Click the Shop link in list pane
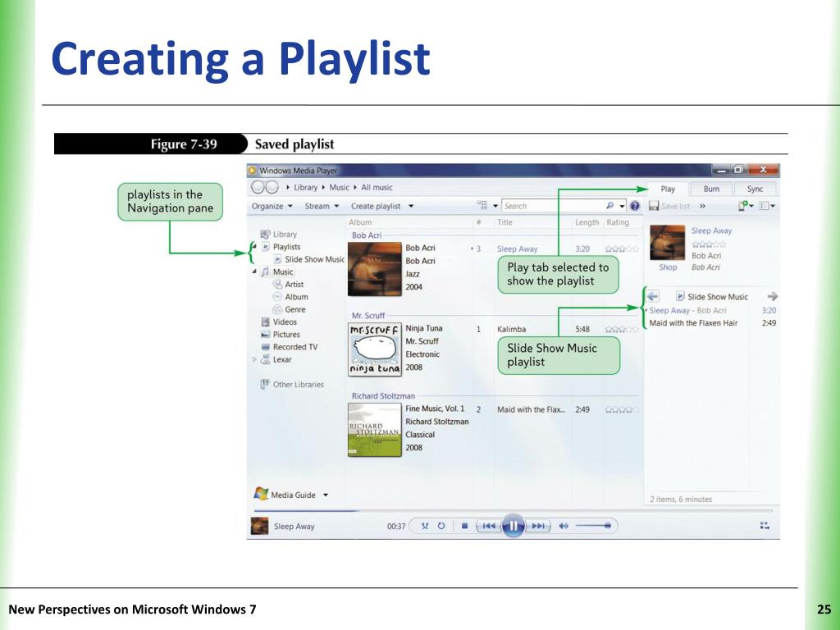This screenshot has height=630, width=840. tap(668, 267)
